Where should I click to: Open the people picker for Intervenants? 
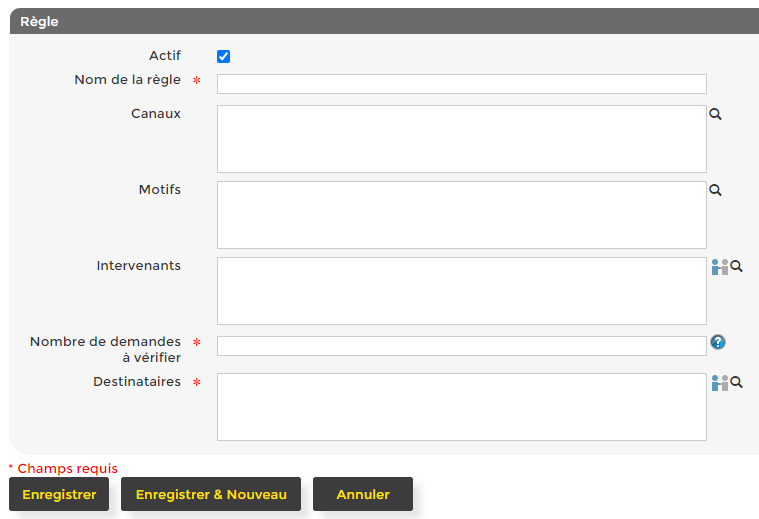(719, 267)
